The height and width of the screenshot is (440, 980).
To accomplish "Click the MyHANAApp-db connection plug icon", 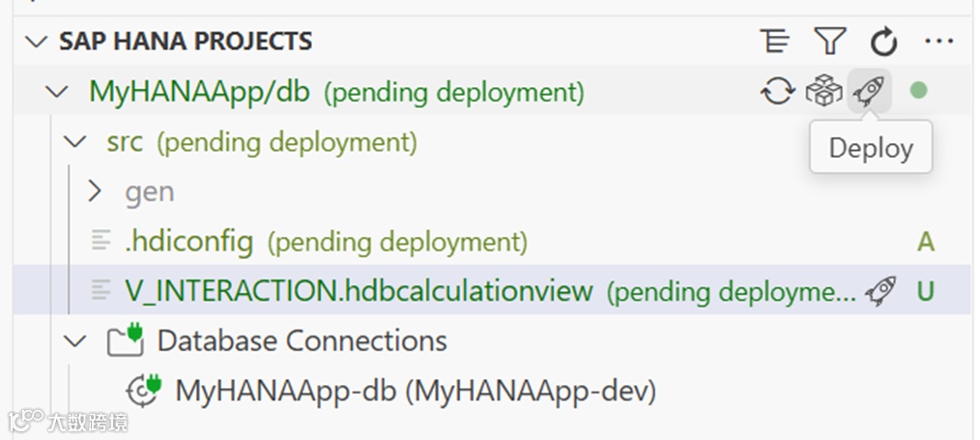I will click(x=144, y=390).
